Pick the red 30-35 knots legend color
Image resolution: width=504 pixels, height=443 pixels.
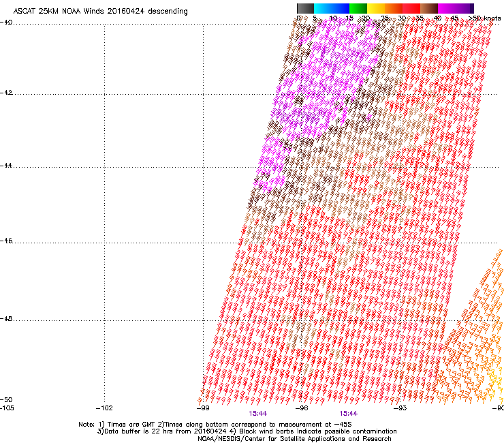pyautogui.click(x=411, y=8)
